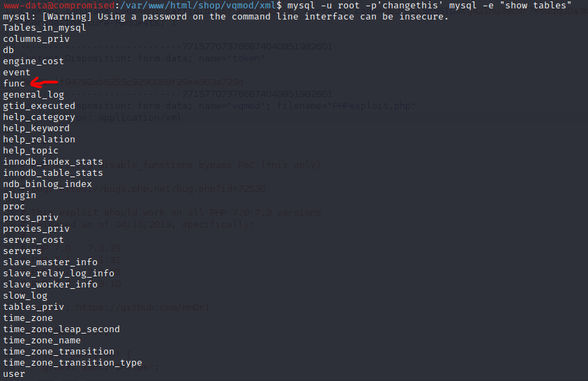
Task: Select the proc table name
Action: tap(14, 207)
